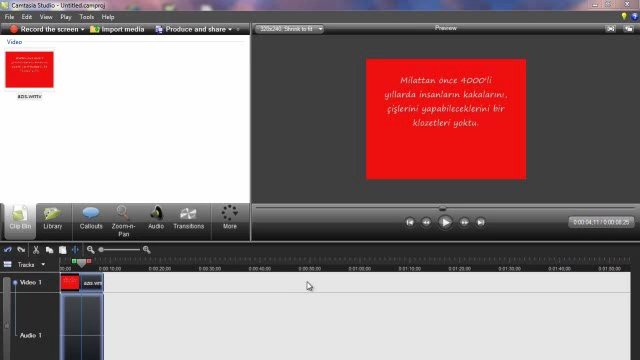Toggle full screen preview mode
This screenshot has width=640, height=360.
pos(611,29)
